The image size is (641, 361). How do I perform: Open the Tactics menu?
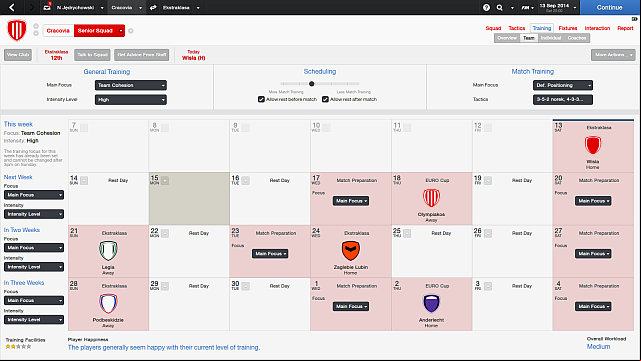click(517, 28)
